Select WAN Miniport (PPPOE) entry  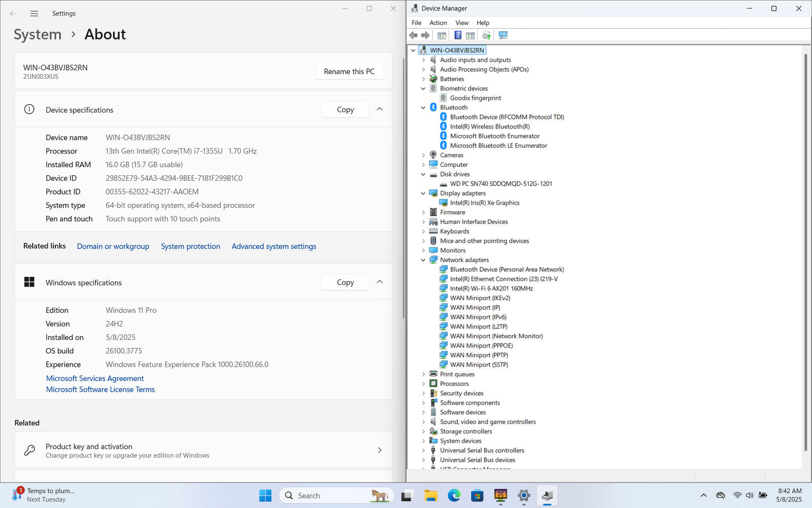tap(481, 345)
